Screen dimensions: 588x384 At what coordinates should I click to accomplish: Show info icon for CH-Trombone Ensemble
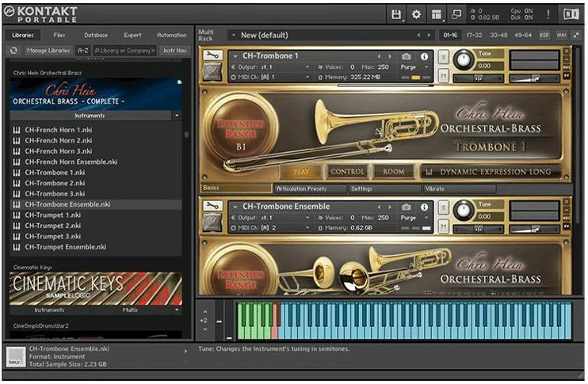(424, 207)
